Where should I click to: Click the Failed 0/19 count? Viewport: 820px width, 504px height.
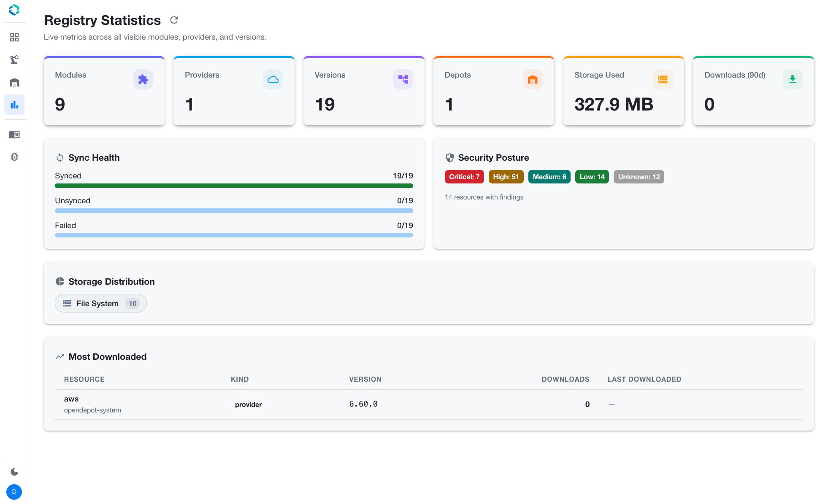(x=405, y=226)
